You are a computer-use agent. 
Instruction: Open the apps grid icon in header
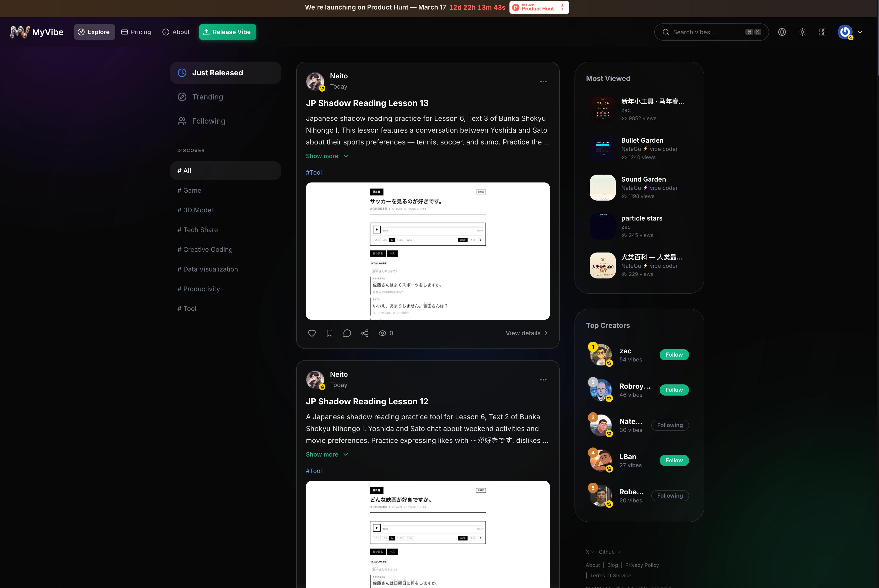tap(823, 32)
